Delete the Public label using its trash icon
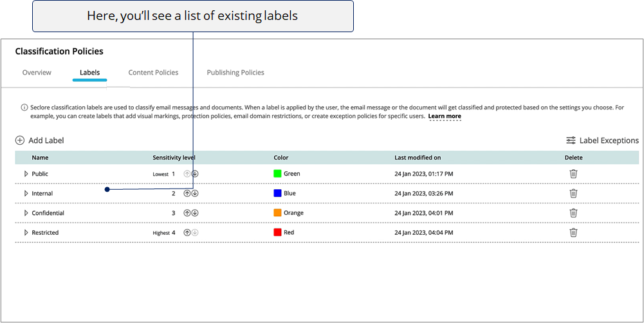 [x=573, y=174]
